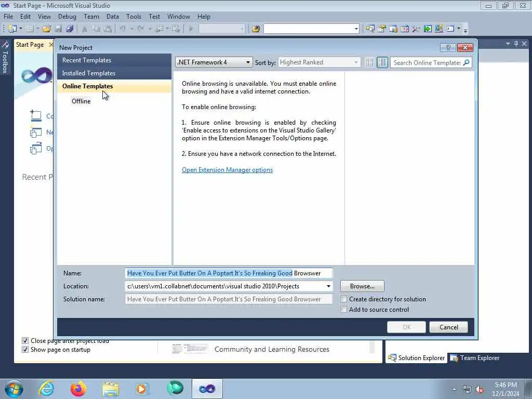
Task: Click the Save All toolbar icon
Action: pos(70,29)
